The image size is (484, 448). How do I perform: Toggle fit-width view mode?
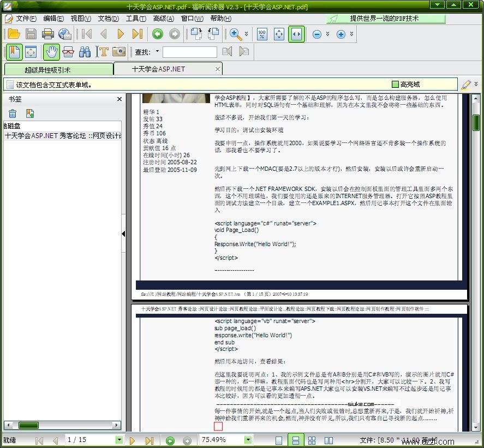[296, 34]
